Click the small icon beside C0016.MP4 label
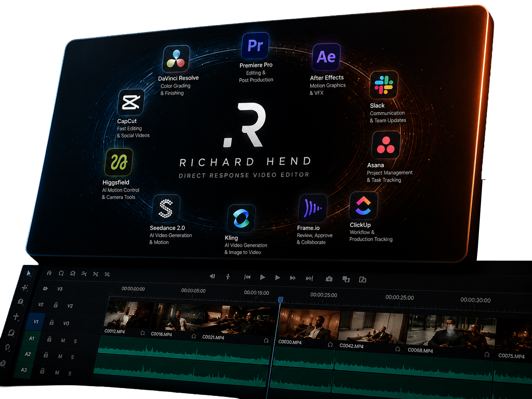This screenshot has height=399, width=532. [194, 336]
